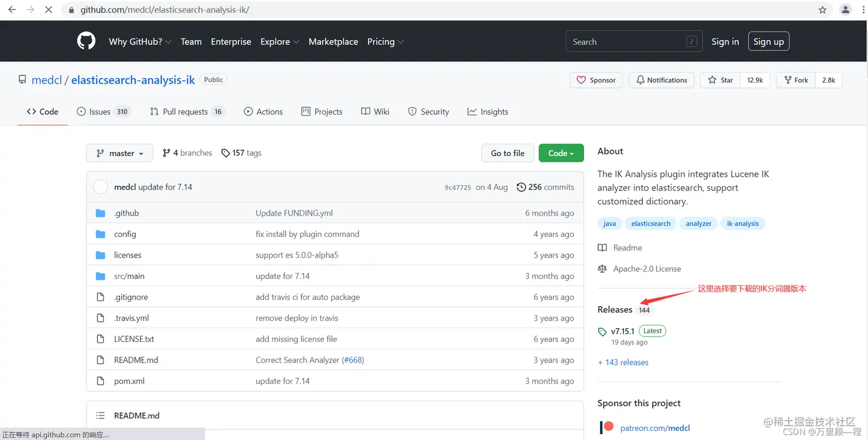868x440 pixels.
Task: Click the .travis.yml file icon
Action: [x=100, y=318]
